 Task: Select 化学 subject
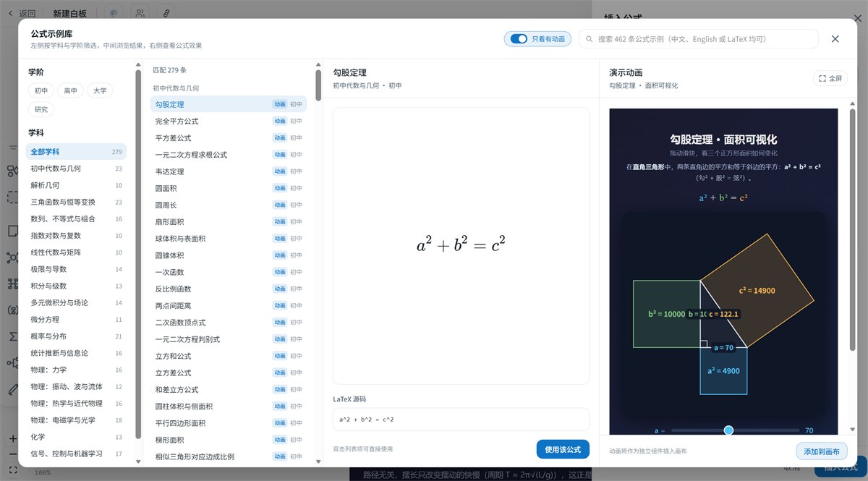[76, 437]
